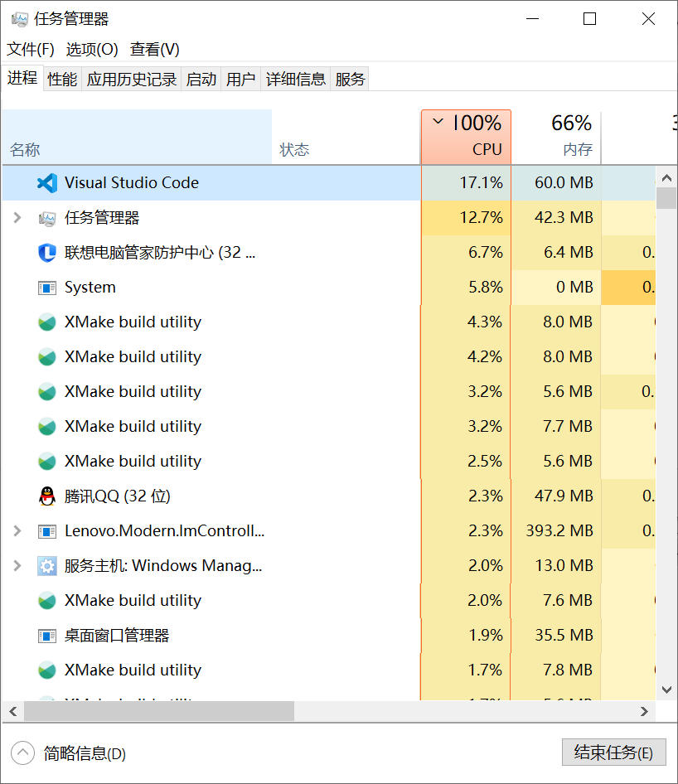Select the 桌面窗口管理器 process name
This screenshot has height=784, width=678.
point(117,636)
